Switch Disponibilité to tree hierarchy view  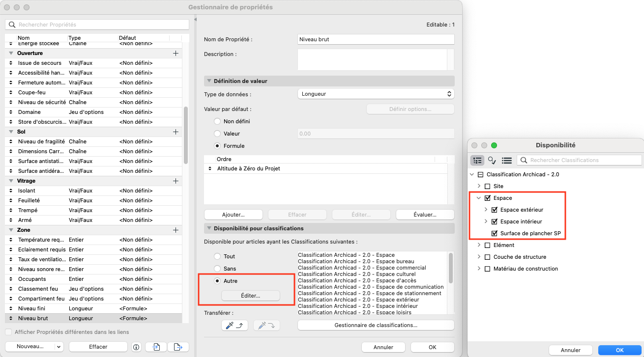[477, 160]
